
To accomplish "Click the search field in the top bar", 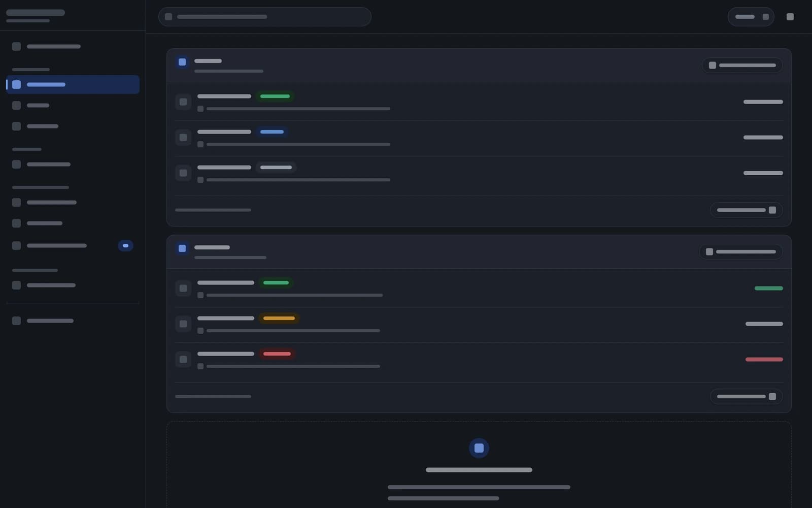I will 264,17.
